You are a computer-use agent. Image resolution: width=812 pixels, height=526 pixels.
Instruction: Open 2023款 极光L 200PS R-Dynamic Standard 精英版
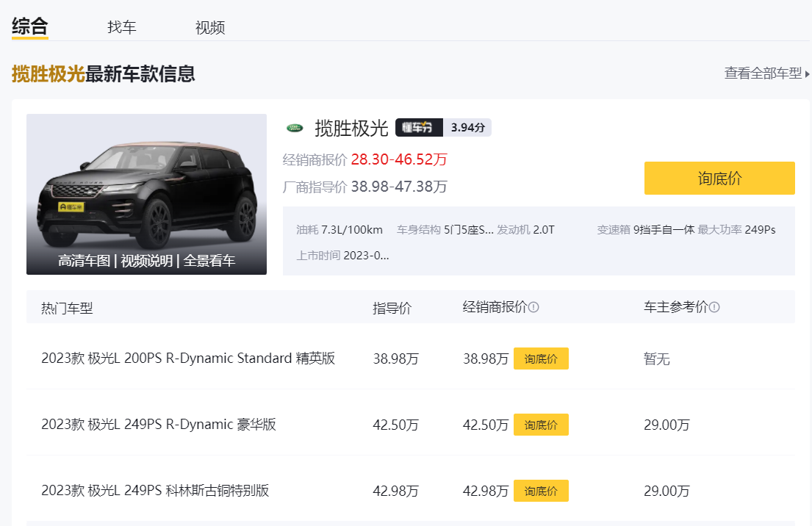(188, 359)
